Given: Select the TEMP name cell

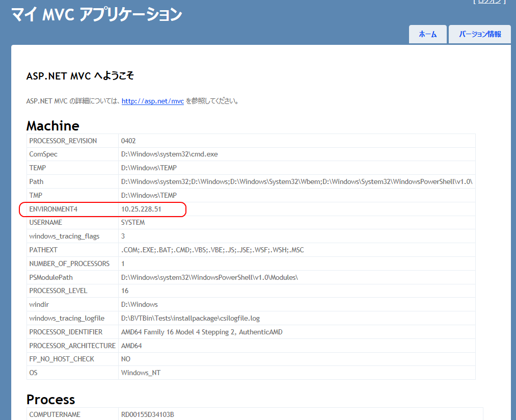Looking at the screenshot, I should (x=72, y=168).
